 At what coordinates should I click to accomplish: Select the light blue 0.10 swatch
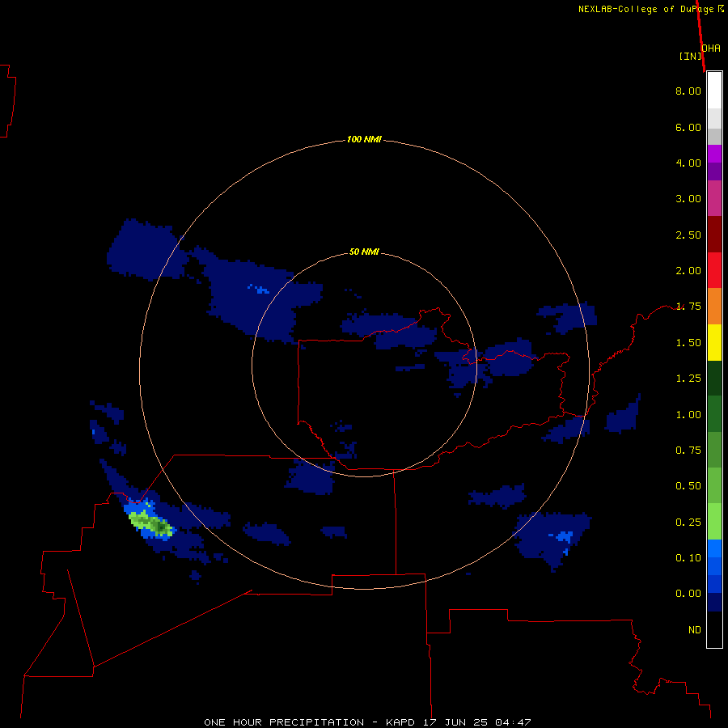(714, 548)
